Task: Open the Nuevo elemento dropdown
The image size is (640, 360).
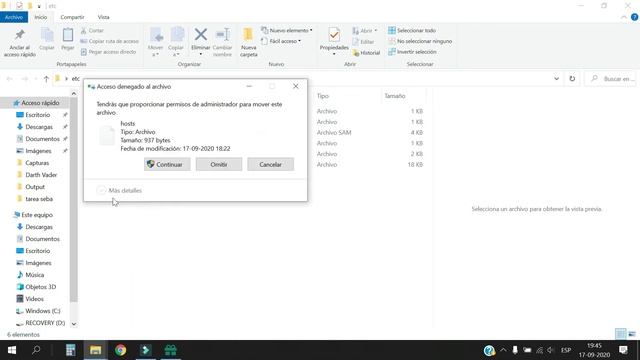Action: point(287,31)
